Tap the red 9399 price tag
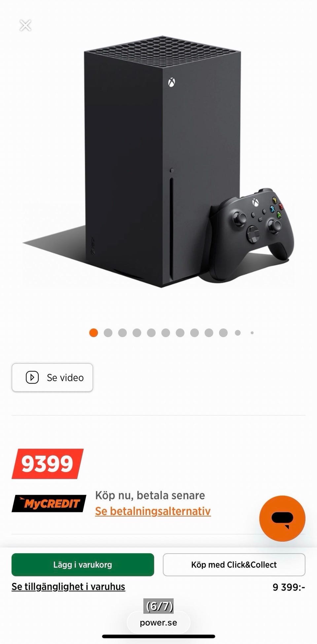The image size is (317, 644). (x=48, y=464)
